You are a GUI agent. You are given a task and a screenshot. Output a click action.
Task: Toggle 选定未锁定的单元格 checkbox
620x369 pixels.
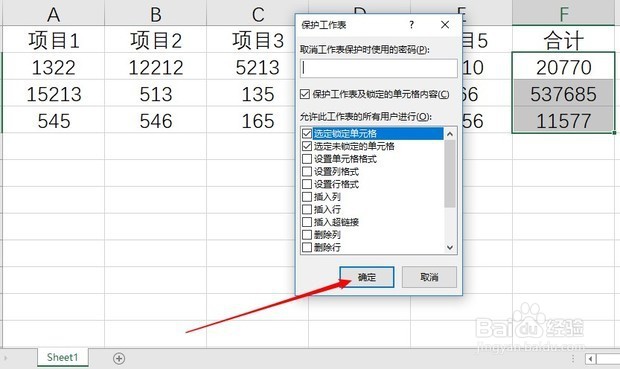coord(307,146)
